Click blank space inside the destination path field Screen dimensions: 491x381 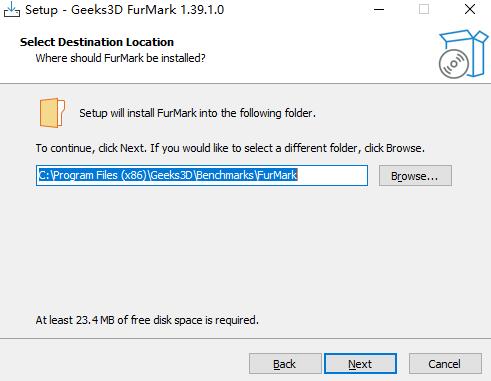[x=332, y=175]
